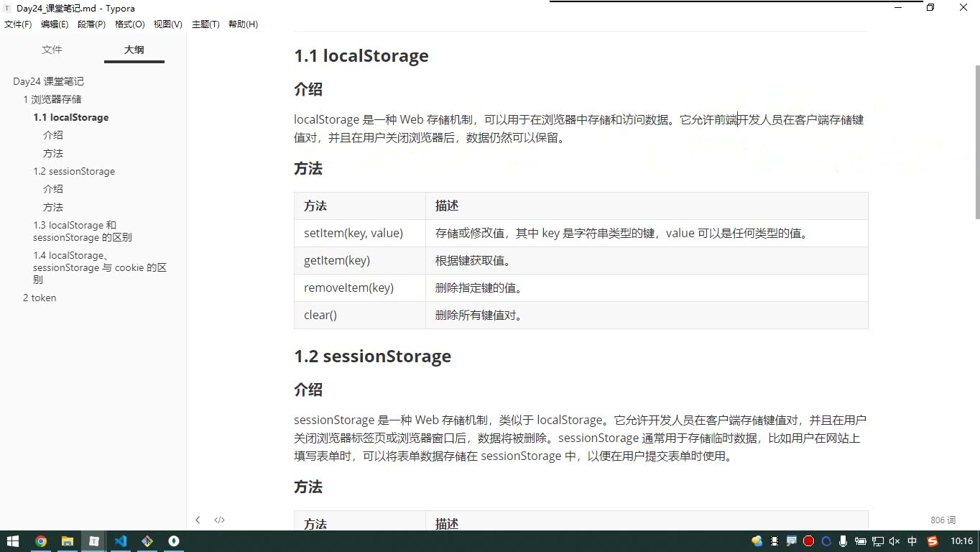
Task: Show the clock at 10:16
Action: 961,541
